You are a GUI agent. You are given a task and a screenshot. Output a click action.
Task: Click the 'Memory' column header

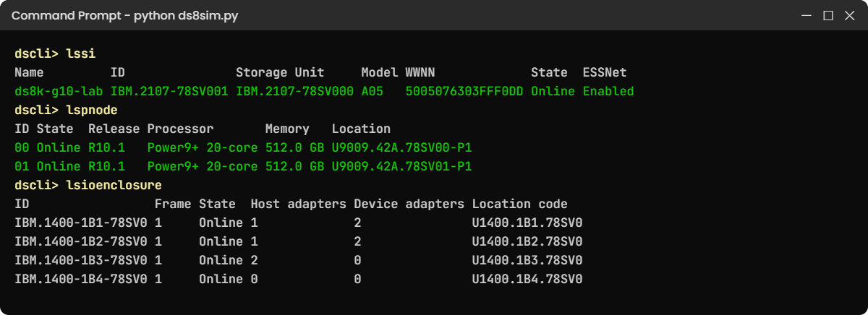click(287, 129)
